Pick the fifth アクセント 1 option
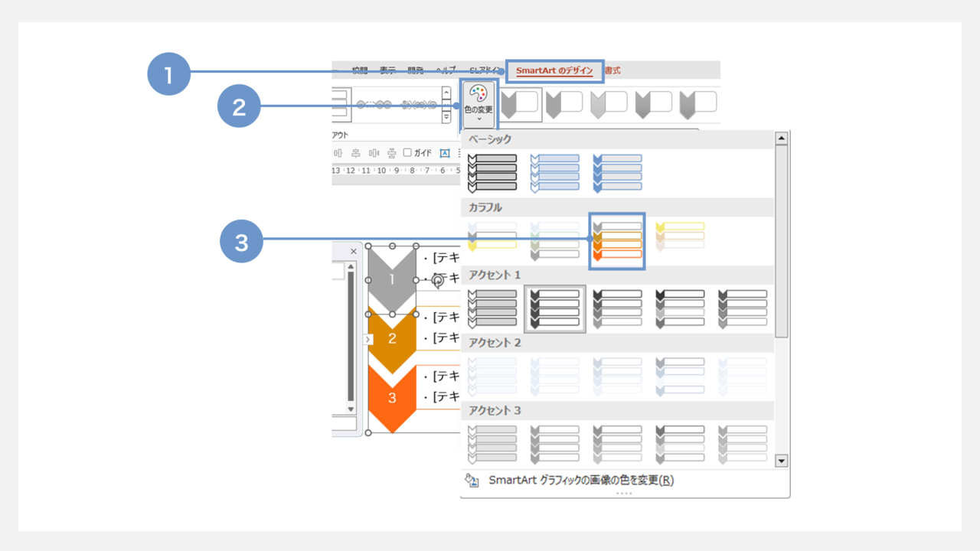Image resolution: width=980 pixels, height=551 pixels. coord(743,308)
